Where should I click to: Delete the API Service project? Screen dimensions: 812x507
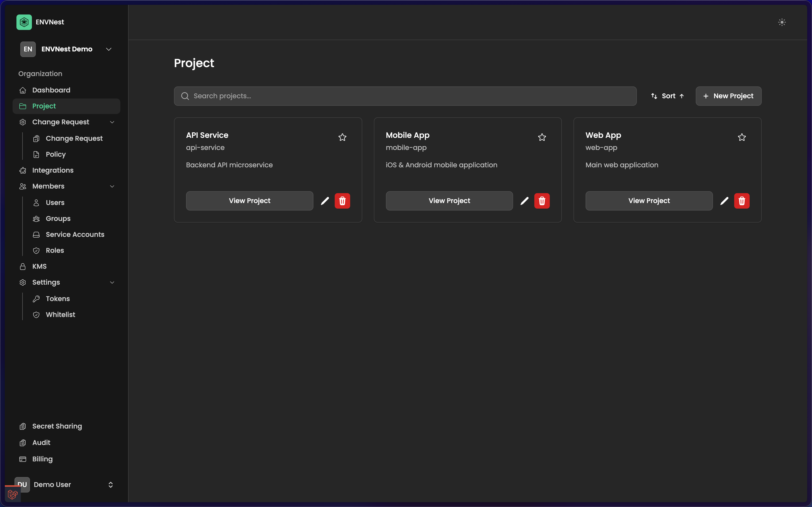(x=342, y=201)
